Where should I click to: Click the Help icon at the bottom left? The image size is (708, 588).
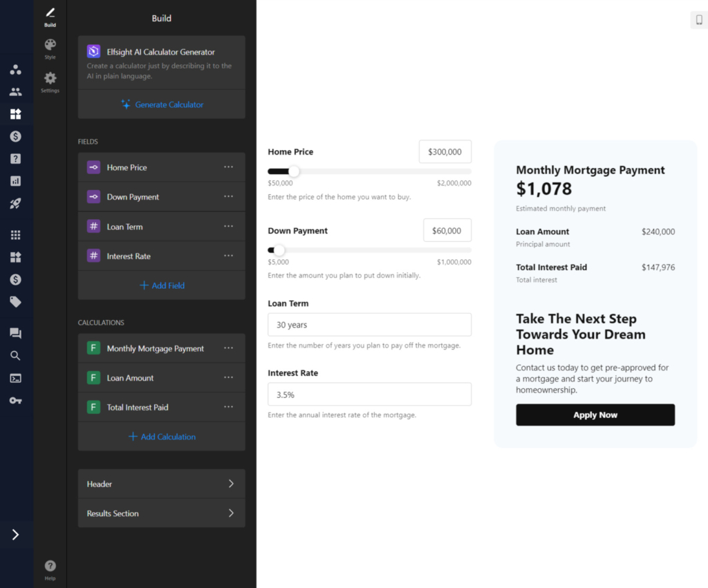tap(50, 567)
